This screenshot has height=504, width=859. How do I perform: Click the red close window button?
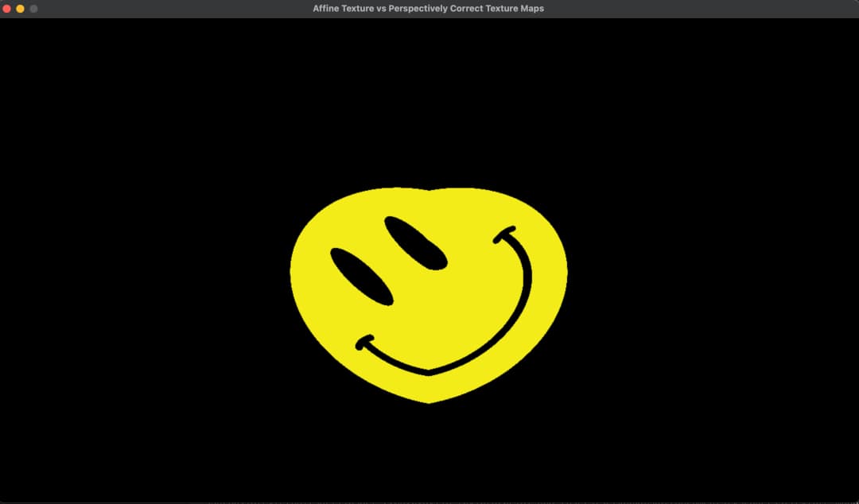click(x=7, y=9)
